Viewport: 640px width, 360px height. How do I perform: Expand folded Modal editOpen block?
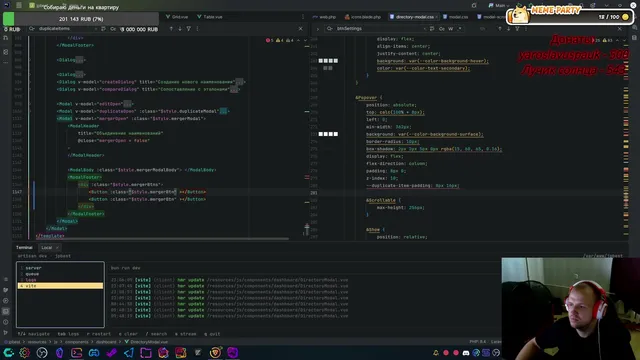point(128,104)
